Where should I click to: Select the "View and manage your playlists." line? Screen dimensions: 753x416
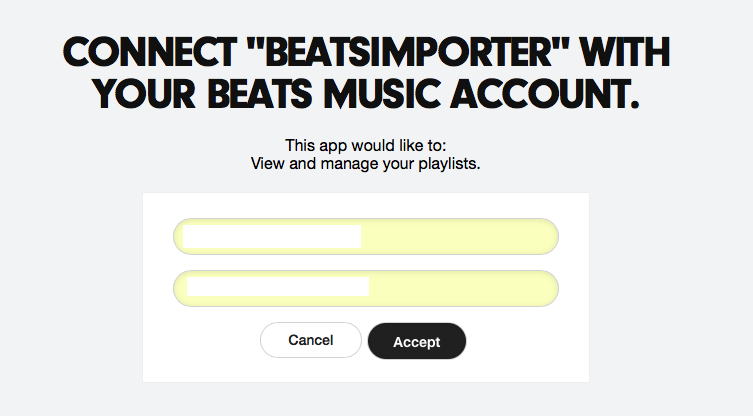pos(365,164)
